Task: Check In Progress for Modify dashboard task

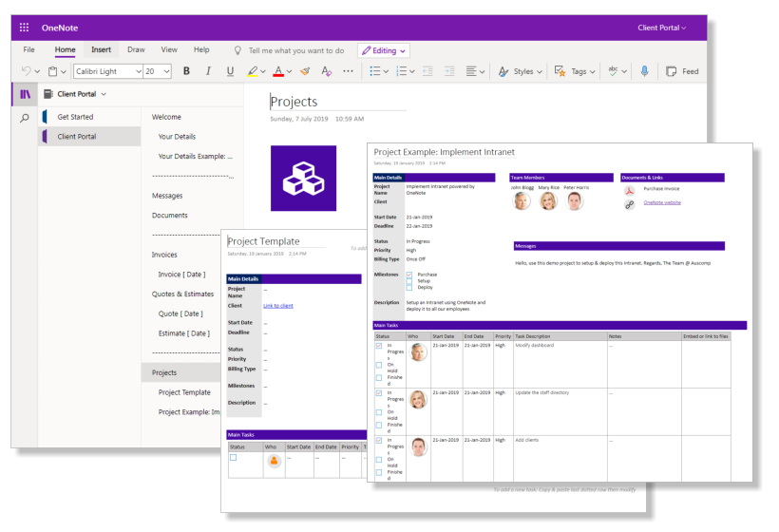Action: [379, 345]
